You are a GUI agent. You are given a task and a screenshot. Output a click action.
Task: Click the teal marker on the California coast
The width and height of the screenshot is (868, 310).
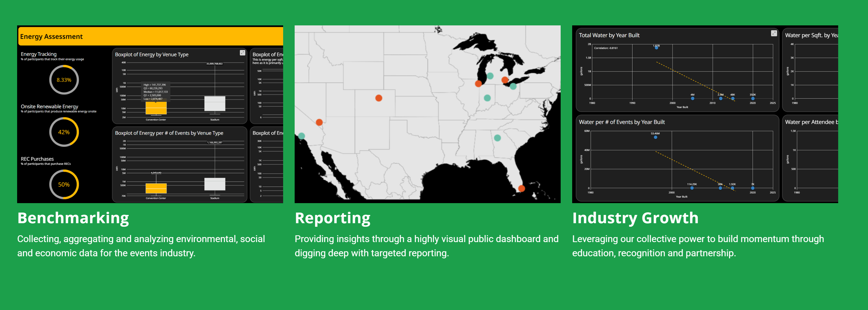(301, 136)
